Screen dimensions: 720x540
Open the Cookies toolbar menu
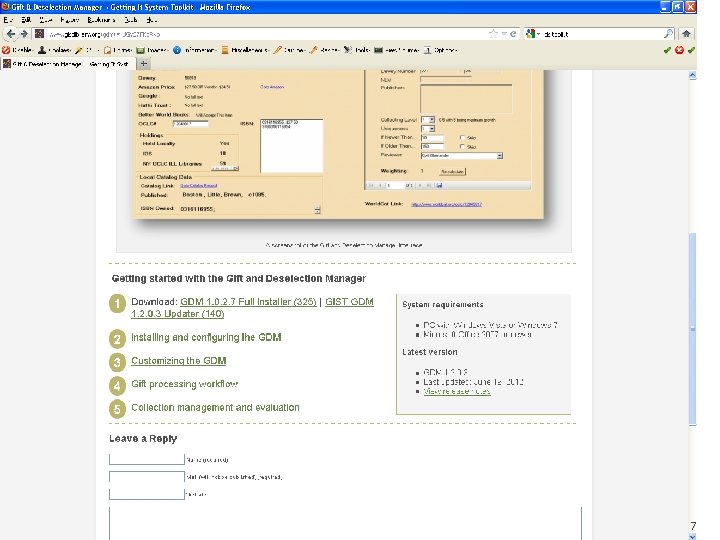(x=54, y=50)
